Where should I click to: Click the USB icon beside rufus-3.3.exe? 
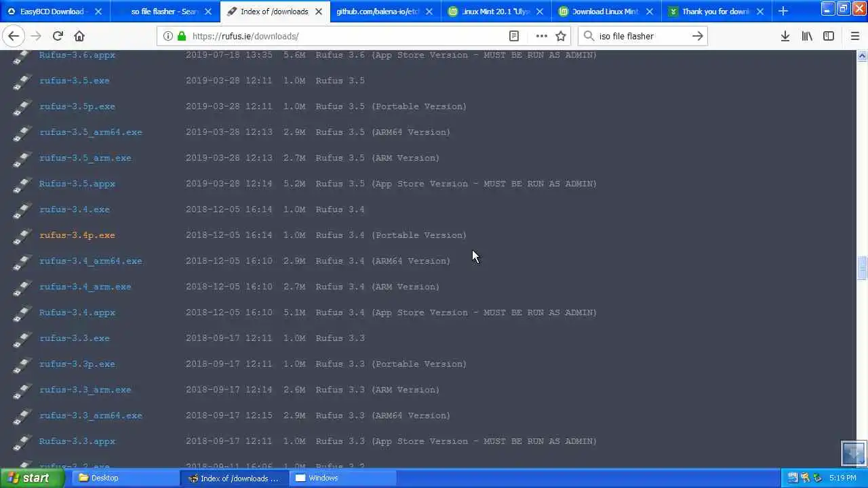click(22, 340)
